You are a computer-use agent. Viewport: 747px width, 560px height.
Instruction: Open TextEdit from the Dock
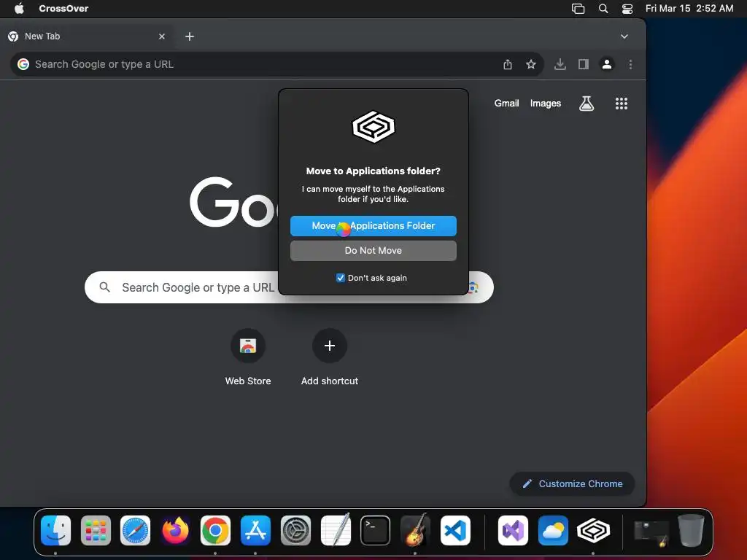tap(336, 531)
